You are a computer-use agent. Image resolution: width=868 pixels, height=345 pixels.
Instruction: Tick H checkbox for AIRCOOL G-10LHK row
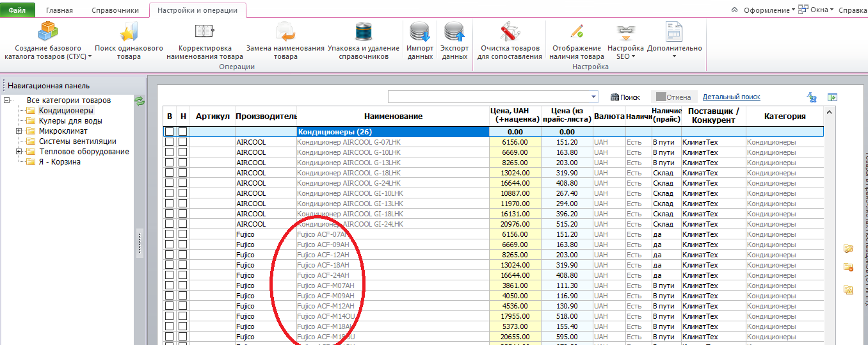[183, 152]
